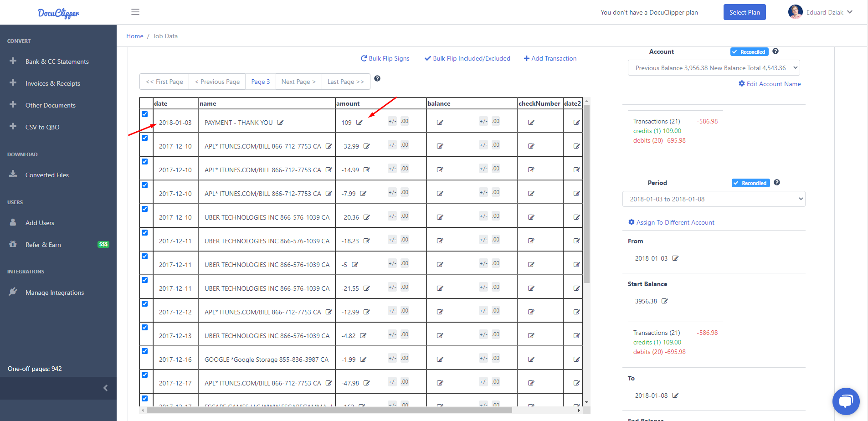Click the gift icon beside Refer & Earn
The image size is (868, 421).
[14, 244]
